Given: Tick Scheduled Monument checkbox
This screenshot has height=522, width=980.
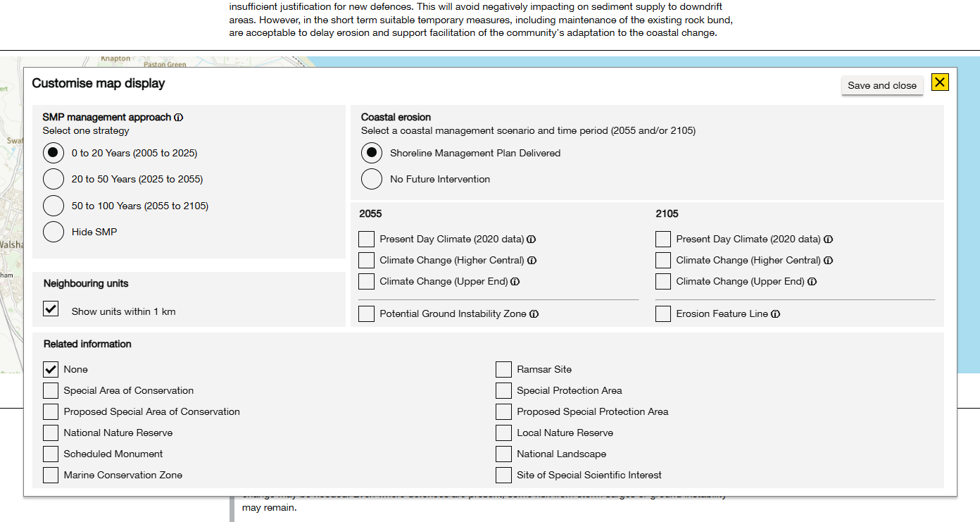Looking at the screenshot, I should coord(51,454).
